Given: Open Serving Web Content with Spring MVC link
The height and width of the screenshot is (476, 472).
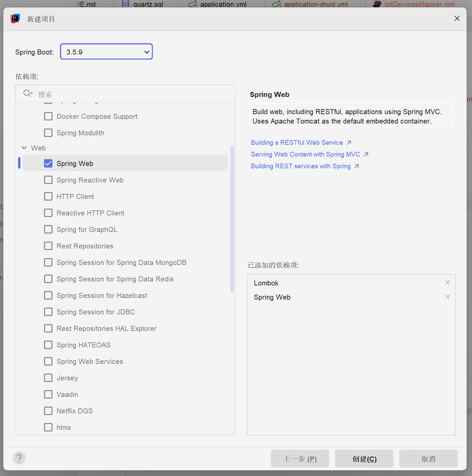Looking at the screenshot, I should click(305, 155).
